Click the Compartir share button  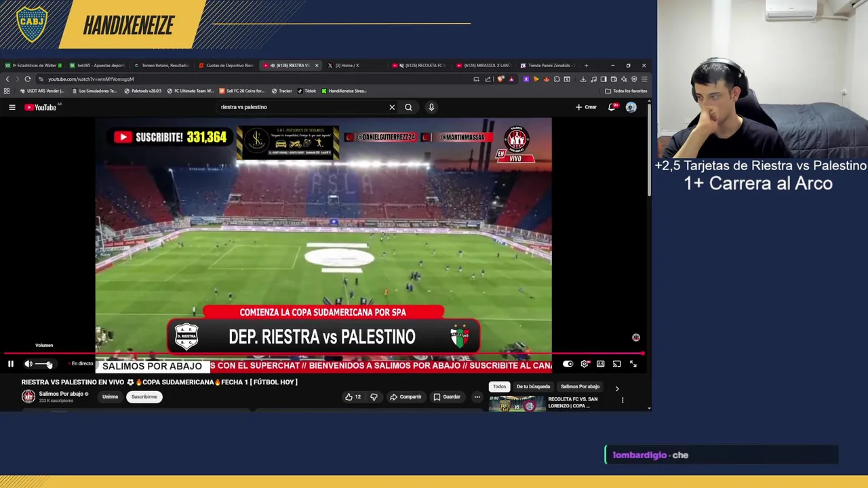coord(406,396)
